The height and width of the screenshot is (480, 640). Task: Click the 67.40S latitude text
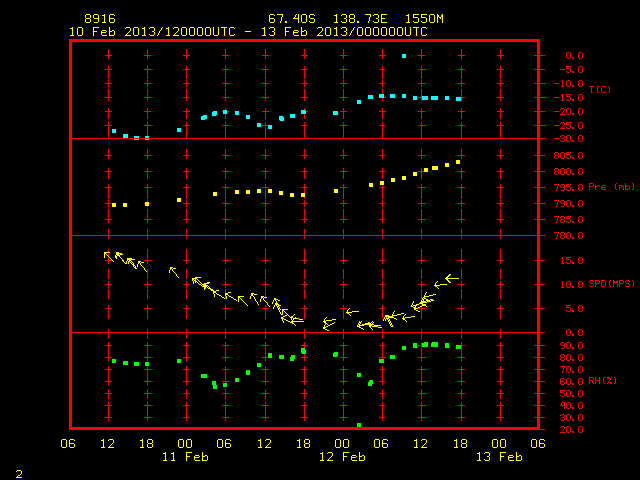292,19
